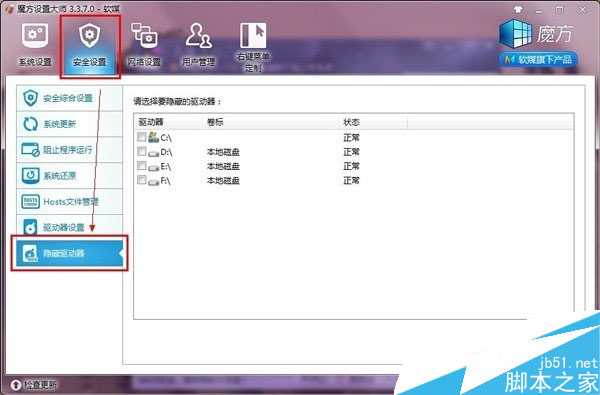
Task: Click the 系统还原 restore icon
Action: [30, 175]
